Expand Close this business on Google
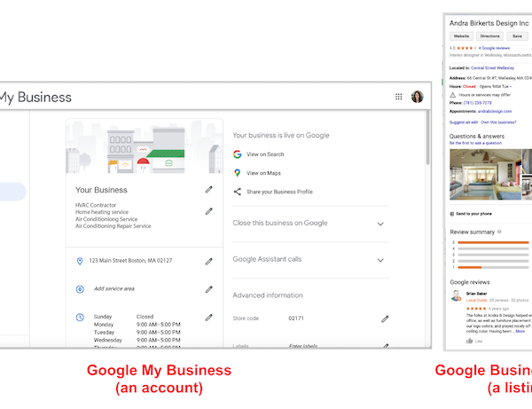Image resolution: width=532 pixels, height=409 pixels. pos(380,224)
